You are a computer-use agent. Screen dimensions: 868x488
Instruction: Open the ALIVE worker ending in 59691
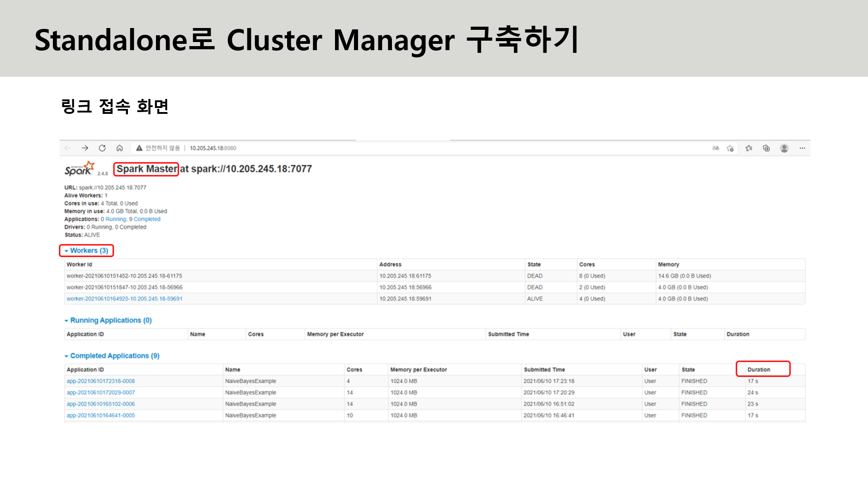[x=124, y=299]
